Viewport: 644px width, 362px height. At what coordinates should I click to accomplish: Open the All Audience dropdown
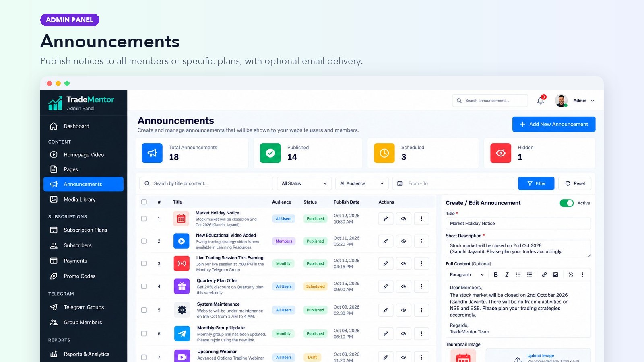click(362, 183)
